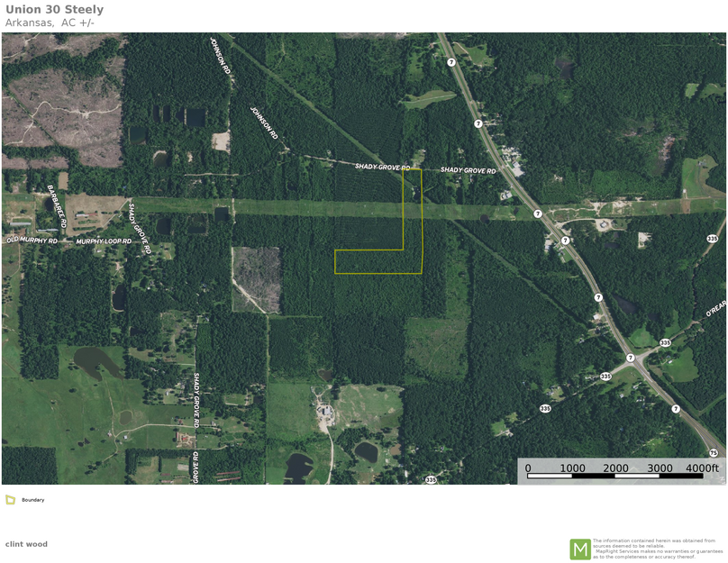Screen dimensions: 728x563
Task: Click the 4000ft mark on scale bar
Action: pyautogui.click(x=702, y=468)
